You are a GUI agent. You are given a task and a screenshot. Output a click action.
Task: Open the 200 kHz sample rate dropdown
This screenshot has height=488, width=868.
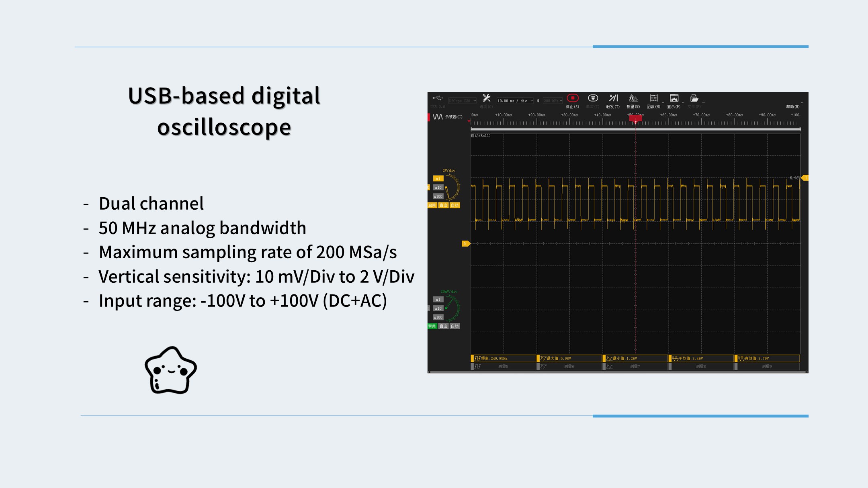tap(553, 101)
